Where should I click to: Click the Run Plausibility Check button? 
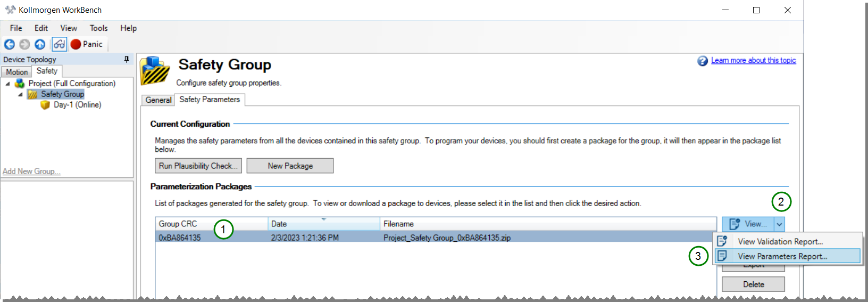(198, 166)
